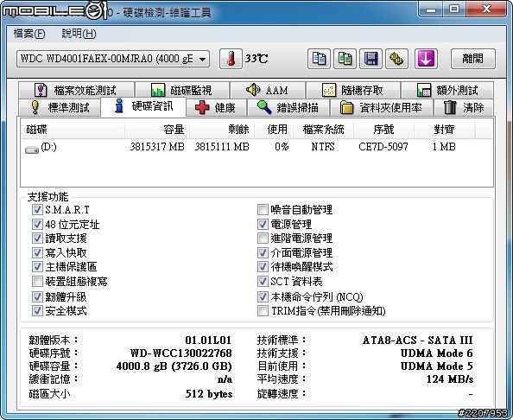This screenshot has width=513, height=420.
Task: Toggle the 待機喚醒模式 checkbox
Action: pyautogui.click(x=263, y=266)
